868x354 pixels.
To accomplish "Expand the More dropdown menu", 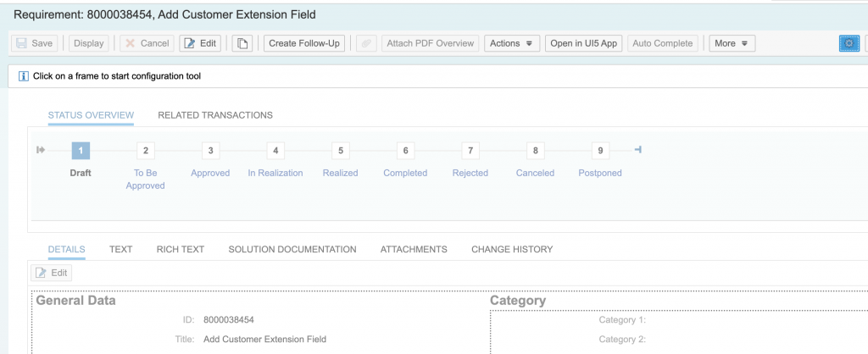I will pyautogui.click(x=732, y=43).
